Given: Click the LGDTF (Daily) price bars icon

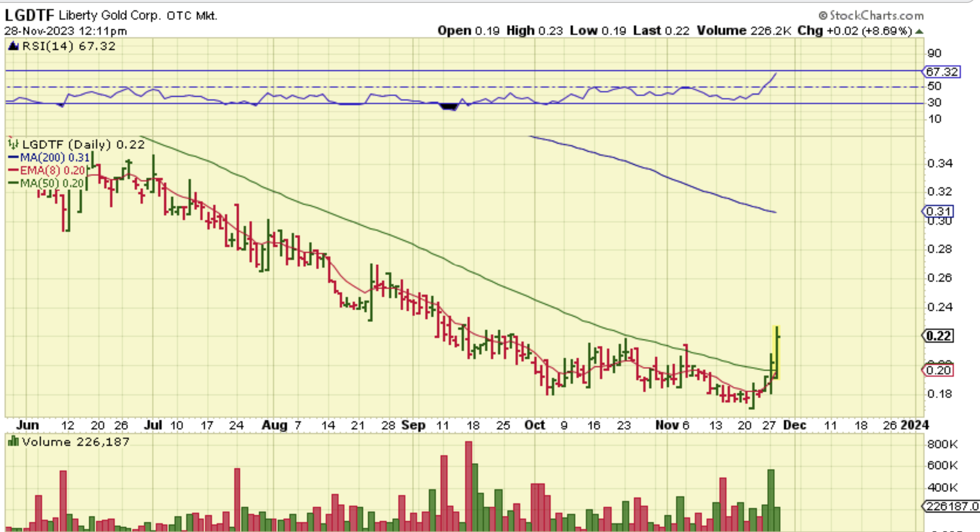Looking at the screenshot, I should (13, 144).
